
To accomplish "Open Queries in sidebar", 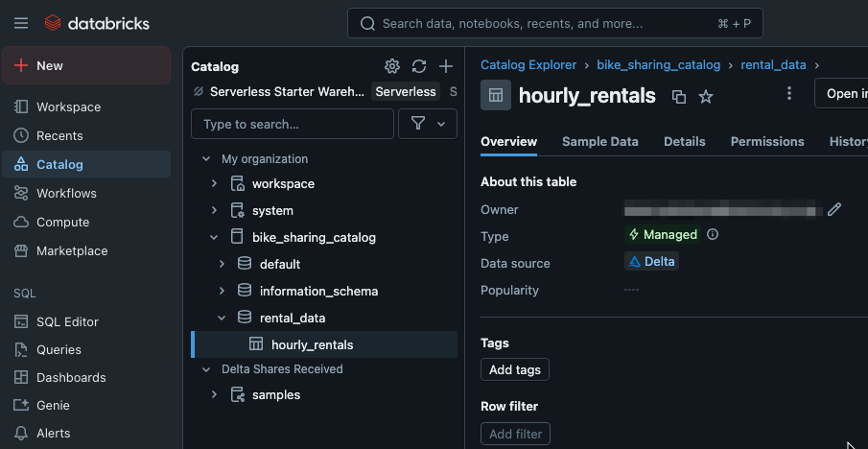I will coord(86,349).
